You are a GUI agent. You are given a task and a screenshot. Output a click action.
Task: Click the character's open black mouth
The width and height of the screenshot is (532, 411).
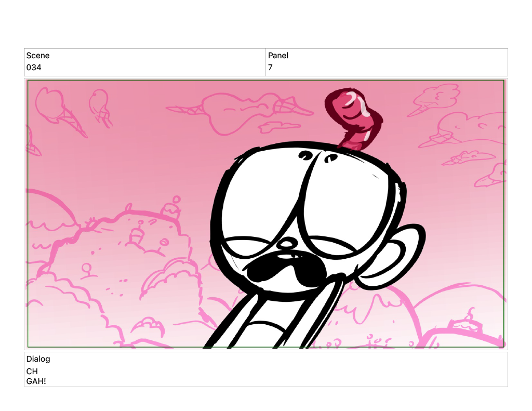pos(286,269)
